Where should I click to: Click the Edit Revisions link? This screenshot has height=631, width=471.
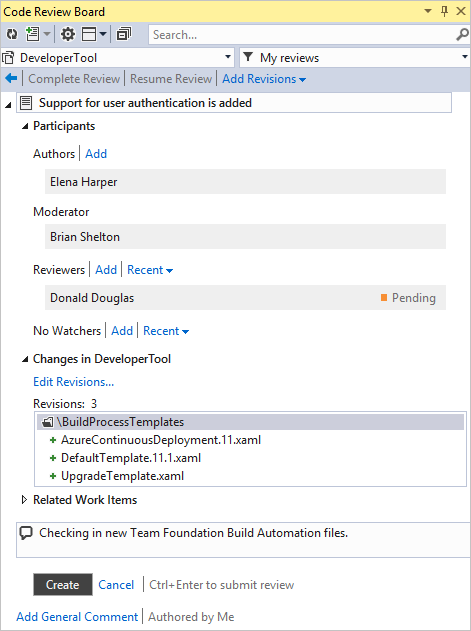(x=73, y=381)
